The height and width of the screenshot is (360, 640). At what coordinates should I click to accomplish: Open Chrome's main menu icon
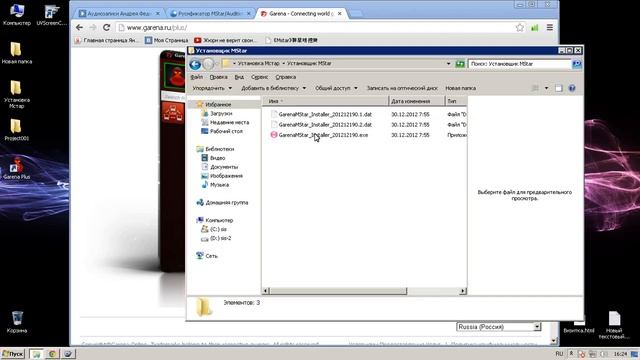(x=550, y=27)
